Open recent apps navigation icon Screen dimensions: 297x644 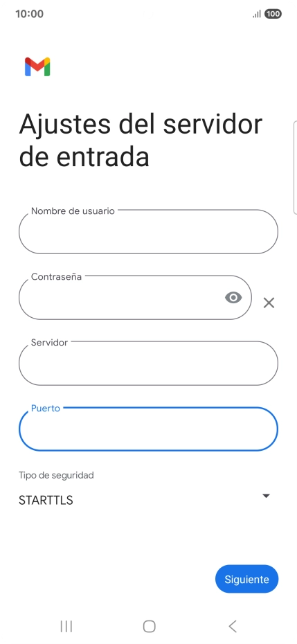point(66,626)
